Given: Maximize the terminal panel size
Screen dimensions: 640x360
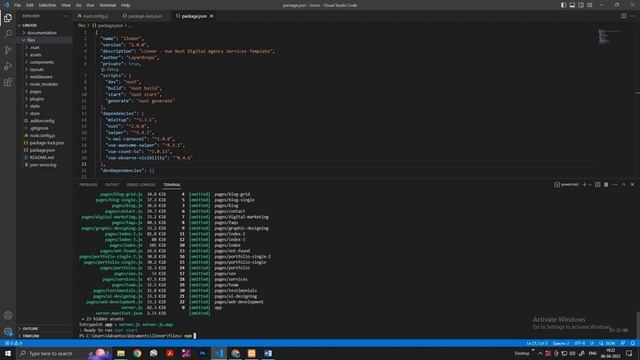Looking at the screenshot, I should click(624, 184).
